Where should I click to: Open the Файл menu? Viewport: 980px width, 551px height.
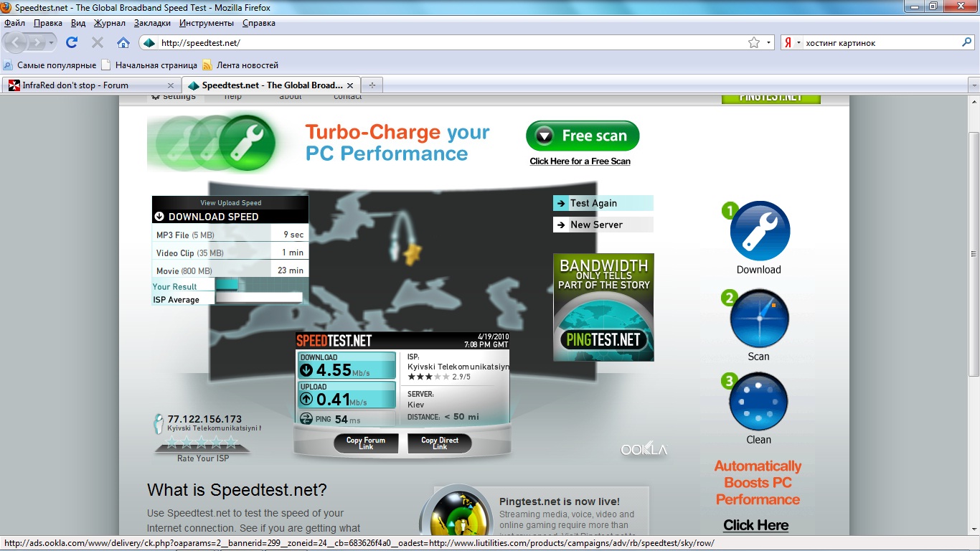14,23
